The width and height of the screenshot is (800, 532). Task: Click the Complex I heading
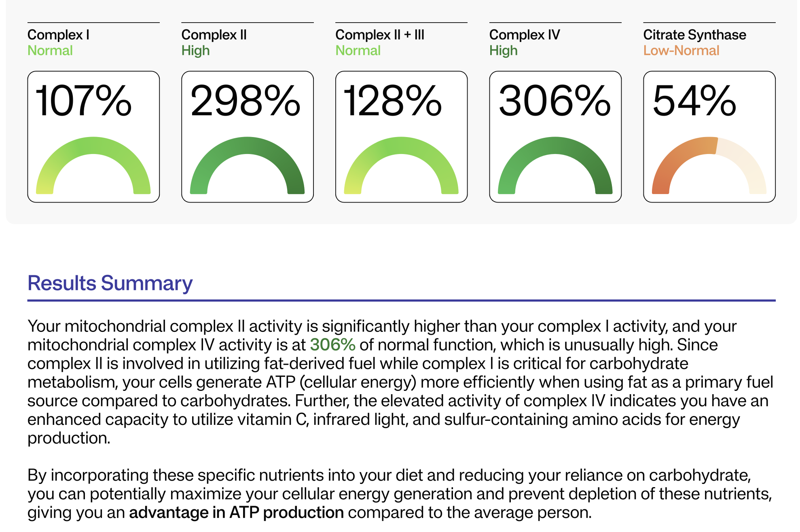58,35
